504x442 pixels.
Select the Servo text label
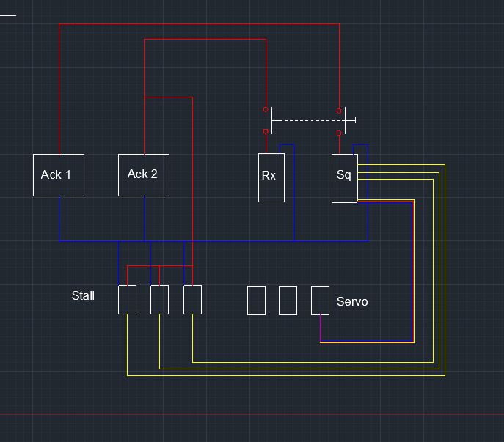pyautogui.click(x=352, y=302)
